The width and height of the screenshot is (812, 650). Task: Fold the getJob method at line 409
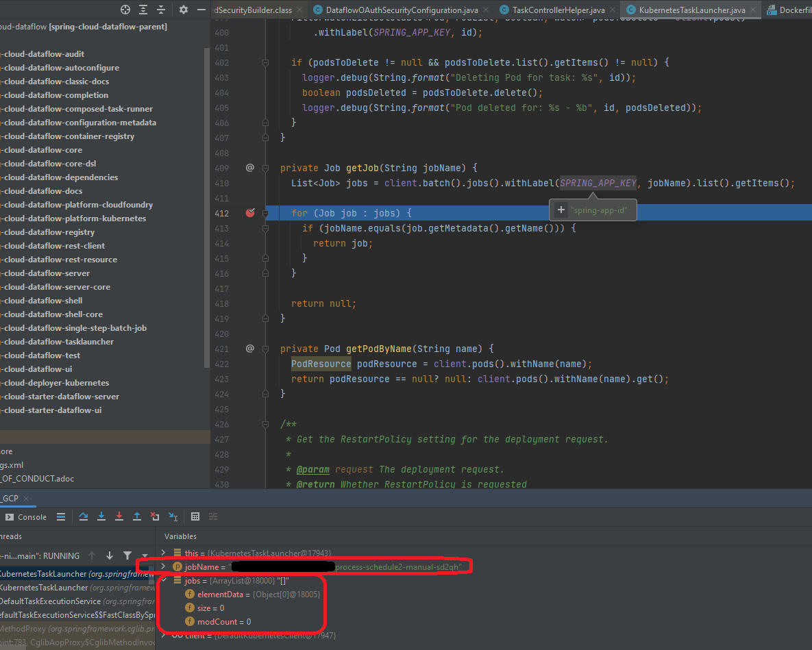click(265, 168)
